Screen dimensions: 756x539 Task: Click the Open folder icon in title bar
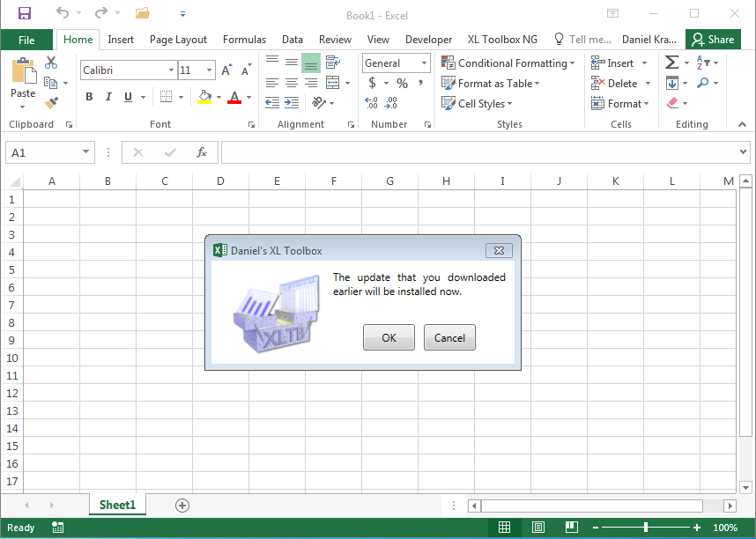pyautogui.click(x=142, y=13)
